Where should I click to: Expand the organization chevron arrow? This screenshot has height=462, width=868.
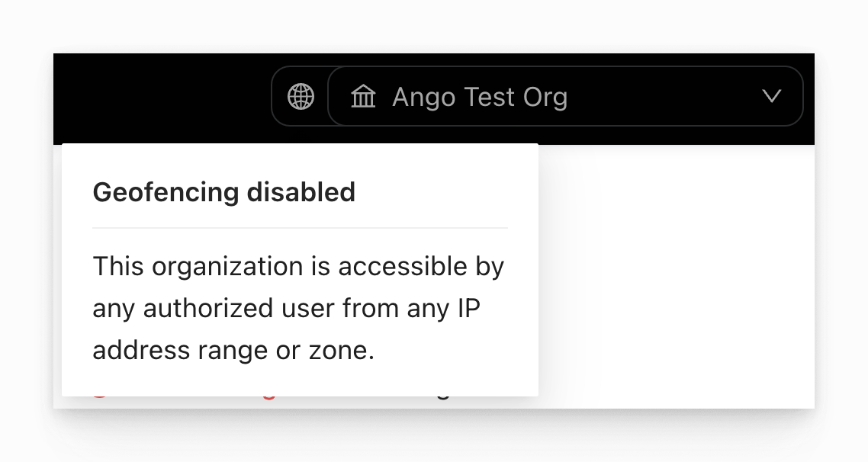tap(772, 96)
